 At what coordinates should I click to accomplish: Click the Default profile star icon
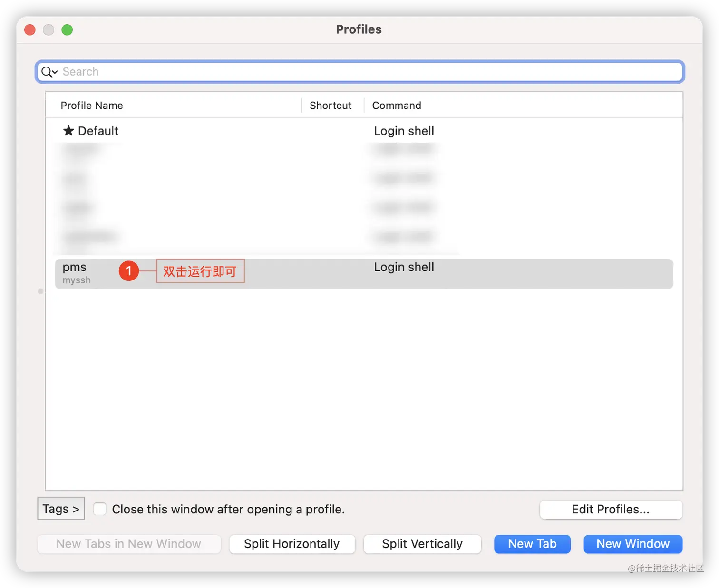pyautogui.click(x=68, y=131)
